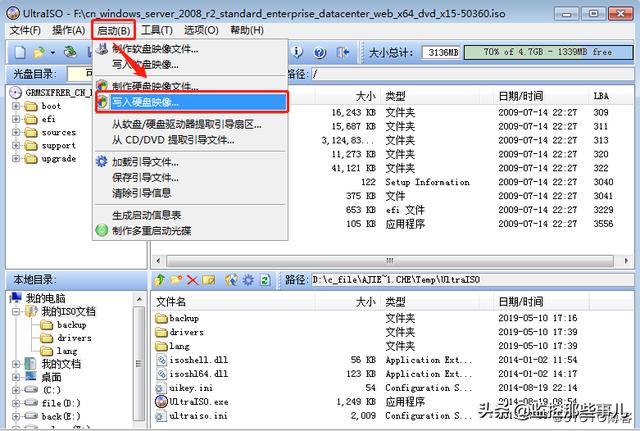Select 清除引导信息 menu entry

point(190,193)
